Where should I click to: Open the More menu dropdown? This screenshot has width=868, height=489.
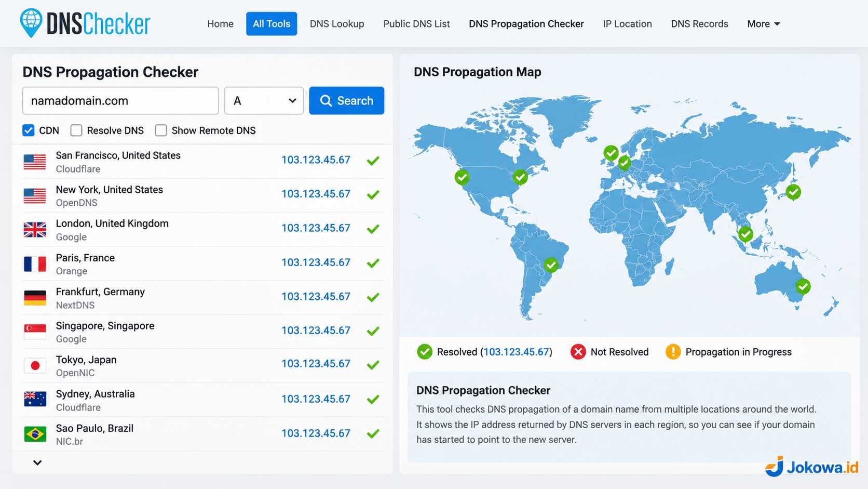tap(764, 24)
